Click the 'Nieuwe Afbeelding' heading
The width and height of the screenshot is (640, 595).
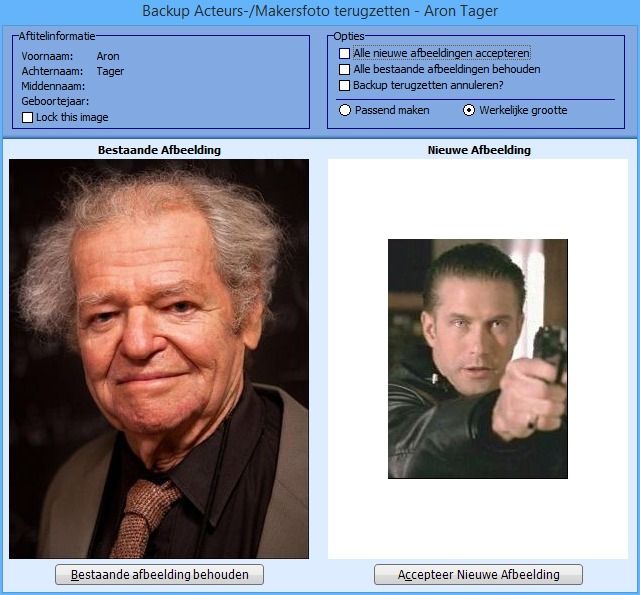pos(479,150)
